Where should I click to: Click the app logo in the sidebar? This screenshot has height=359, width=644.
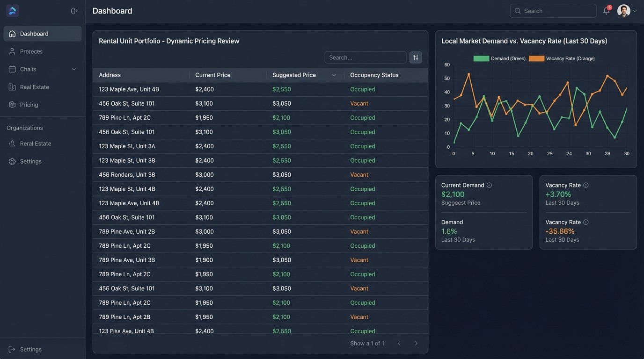[13, 11]
